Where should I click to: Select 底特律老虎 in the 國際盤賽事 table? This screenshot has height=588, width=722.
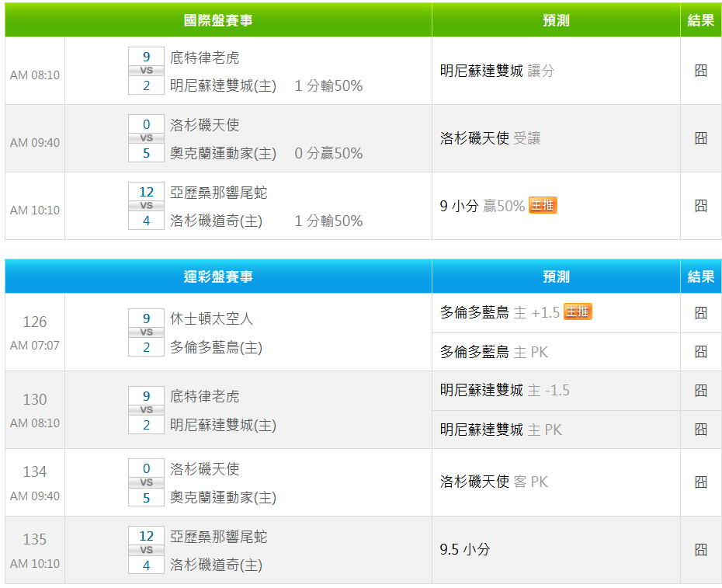[x=204, y=57]
